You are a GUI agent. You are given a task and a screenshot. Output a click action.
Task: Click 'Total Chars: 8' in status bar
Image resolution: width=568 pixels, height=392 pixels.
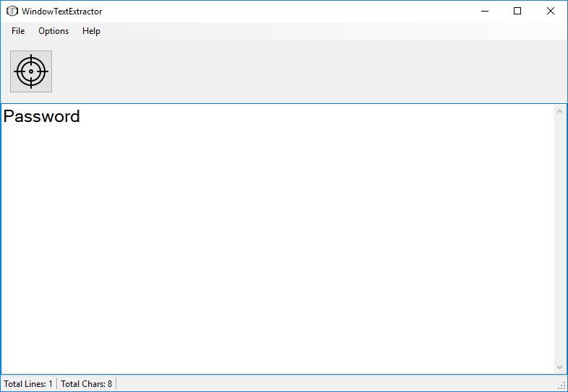click(87, 383)
